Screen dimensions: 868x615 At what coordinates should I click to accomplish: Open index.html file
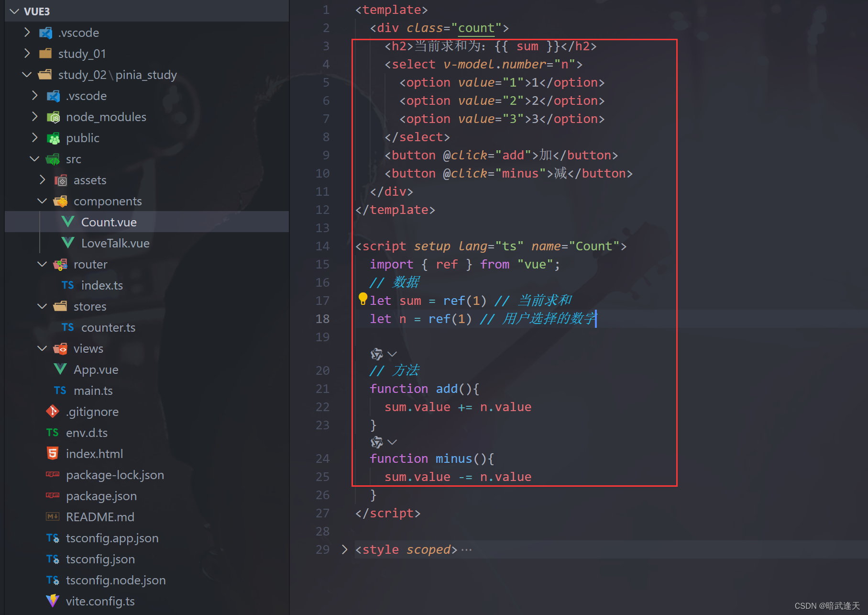[x=146, y=453]
